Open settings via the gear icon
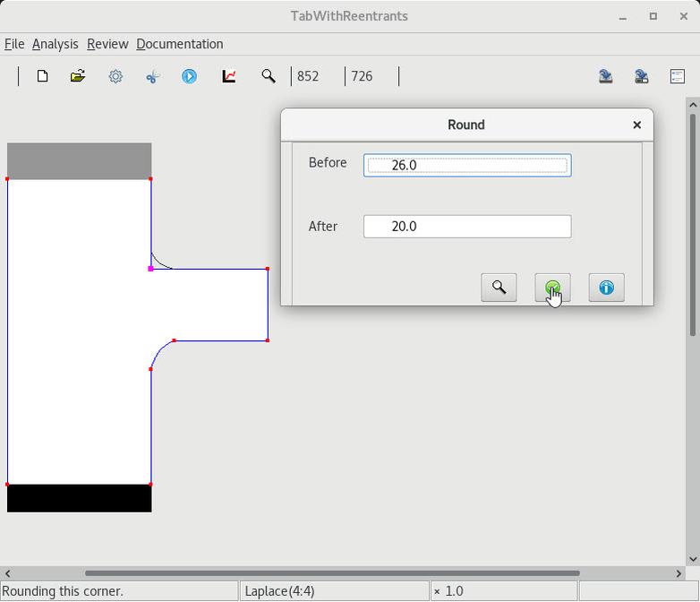This screenshot has height=602, width=700. pyautogui.click(x=115, y=76)
